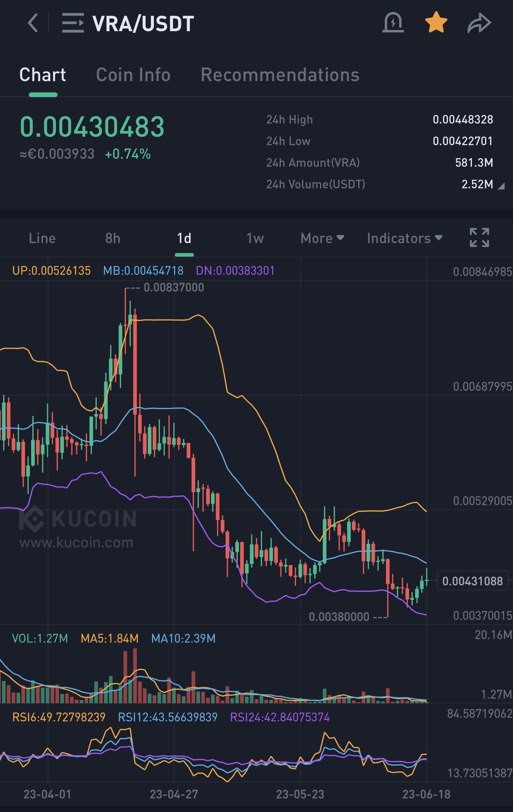
Task: Tap the 24h High value 0.00448328
Action: (x=463, y=120)
